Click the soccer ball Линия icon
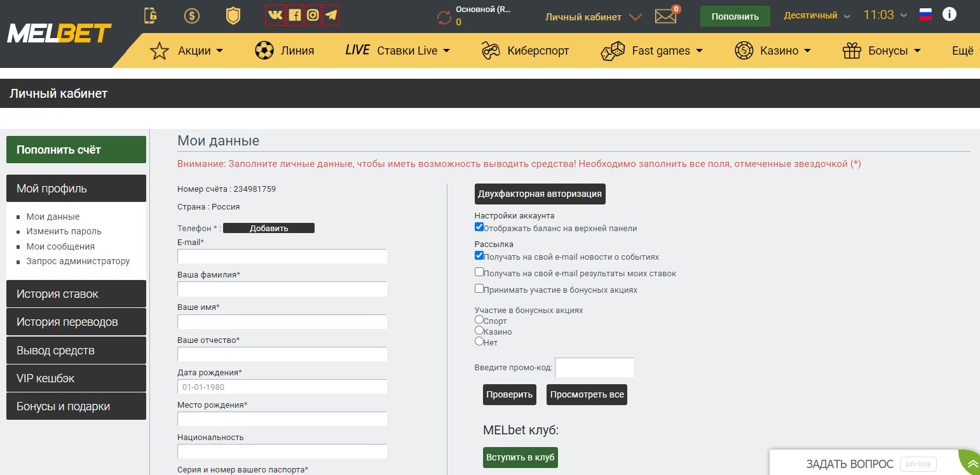The width and height of the screenshot is (980, 475). click(264, 51)
